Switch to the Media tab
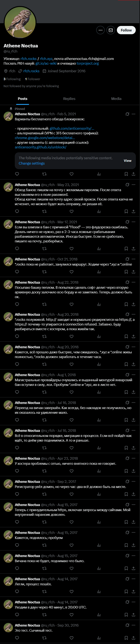Viewport: 140px width, 644px height. click(116, 99)
